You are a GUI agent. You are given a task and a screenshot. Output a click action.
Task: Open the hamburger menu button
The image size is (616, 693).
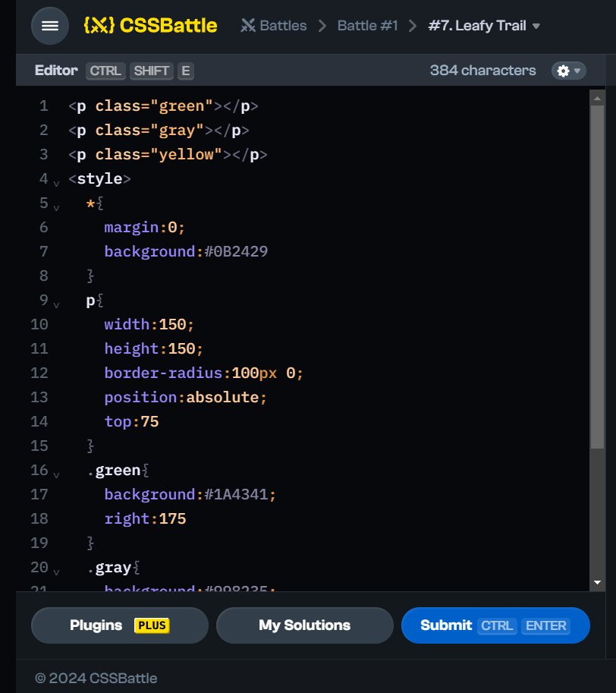(x=50, y=26)
